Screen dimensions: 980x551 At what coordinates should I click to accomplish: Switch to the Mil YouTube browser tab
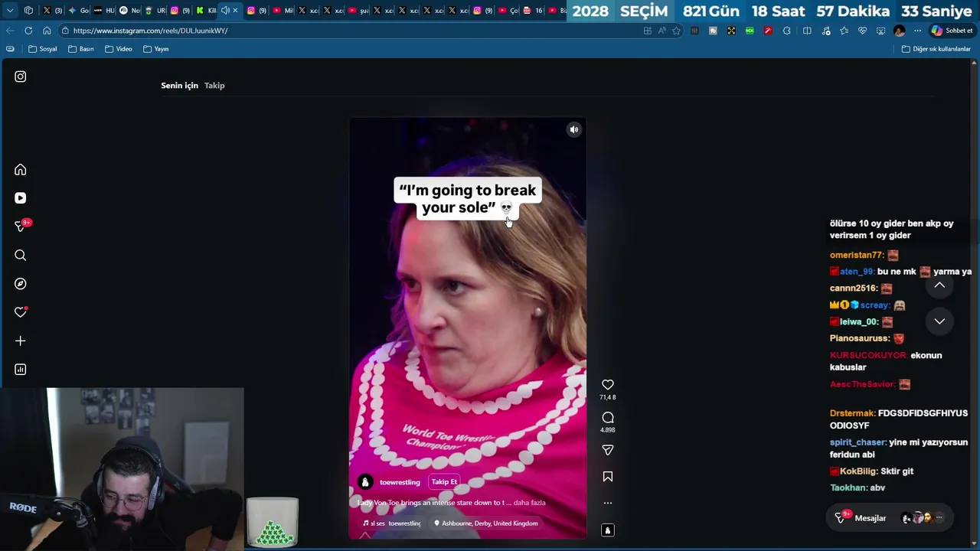click(283, 11)
